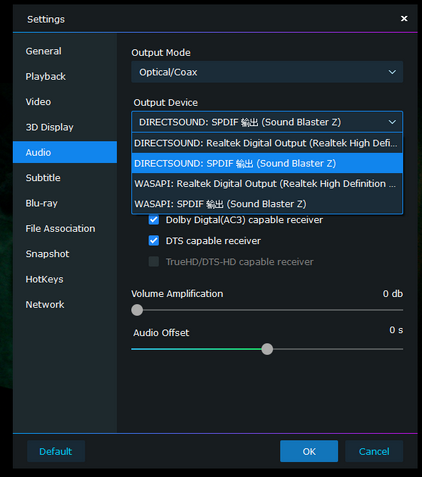Click the Cancel button
422x477 pixels.
click(374, 451)
